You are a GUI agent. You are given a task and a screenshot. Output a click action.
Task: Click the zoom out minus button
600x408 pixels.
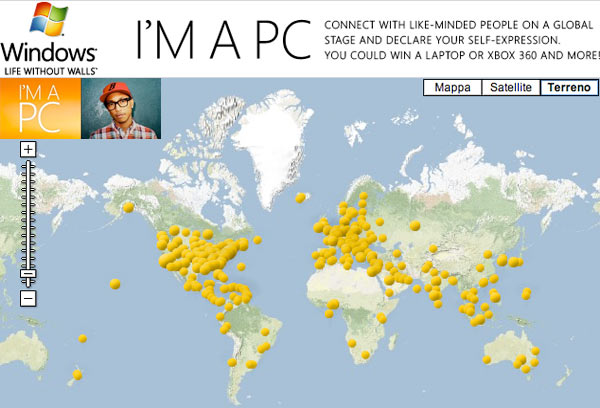point(28,298)
